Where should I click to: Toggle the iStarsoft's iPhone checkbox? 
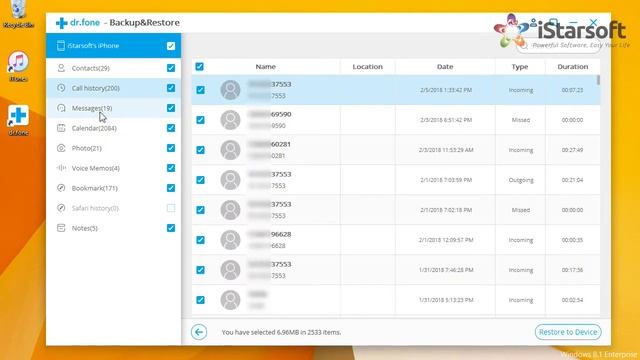171,46
